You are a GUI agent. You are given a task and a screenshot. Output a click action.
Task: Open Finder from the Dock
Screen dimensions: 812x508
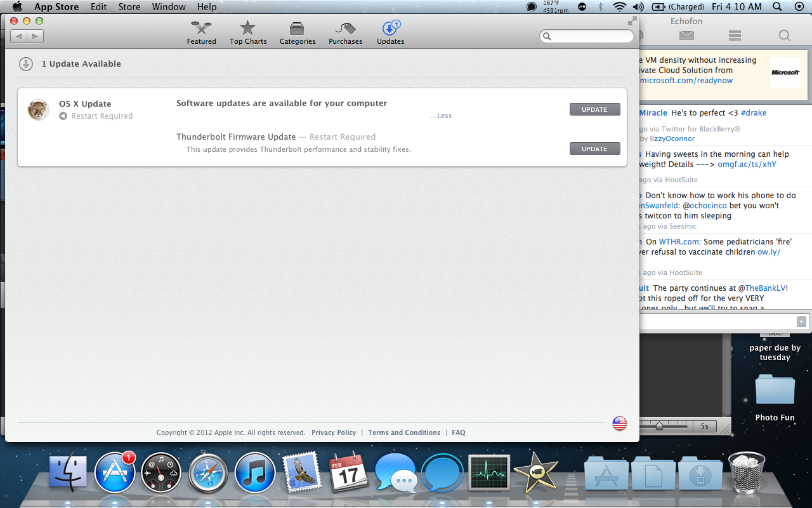pyautogui.click(x=68, y=472)
